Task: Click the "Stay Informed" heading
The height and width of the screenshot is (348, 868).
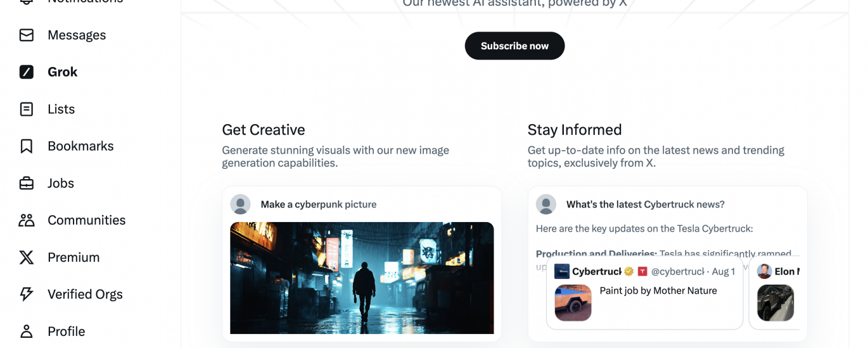Action: click(575, 130)
